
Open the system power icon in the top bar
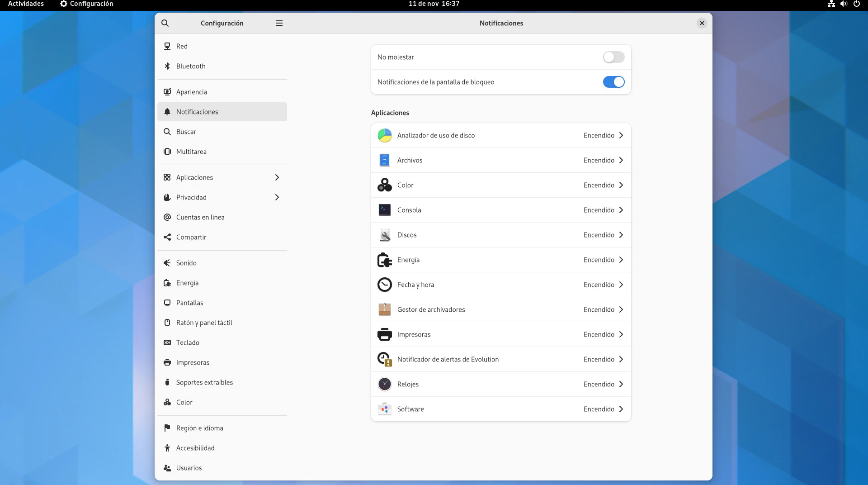coord(856,4)
